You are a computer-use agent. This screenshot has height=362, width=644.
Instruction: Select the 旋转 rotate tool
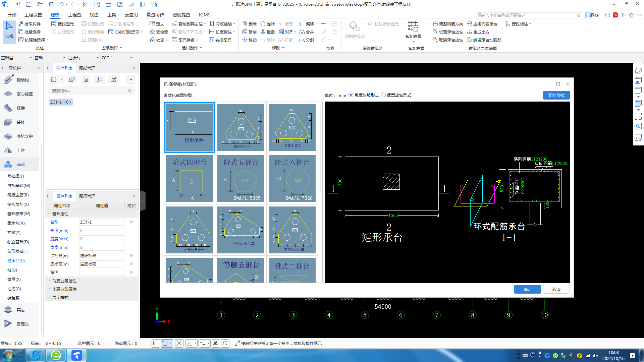pos(268,24)
